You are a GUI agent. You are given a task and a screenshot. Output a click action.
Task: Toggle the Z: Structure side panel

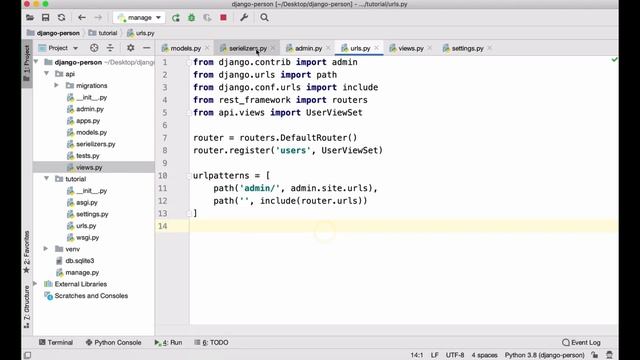27,307
